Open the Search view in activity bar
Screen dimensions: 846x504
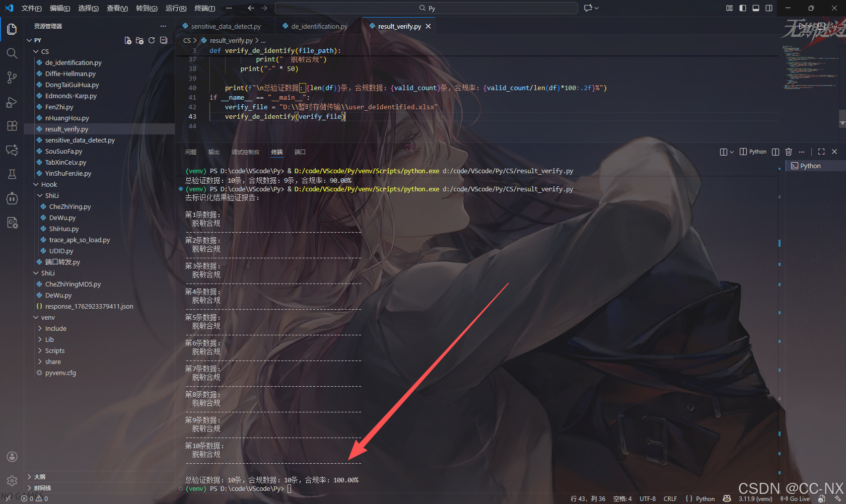click(12, 53)
